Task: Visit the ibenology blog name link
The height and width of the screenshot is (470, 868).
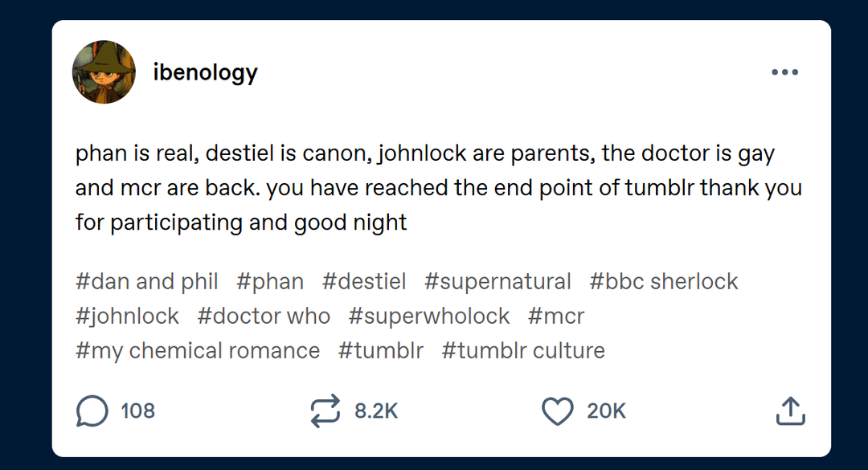Action: 205,72
